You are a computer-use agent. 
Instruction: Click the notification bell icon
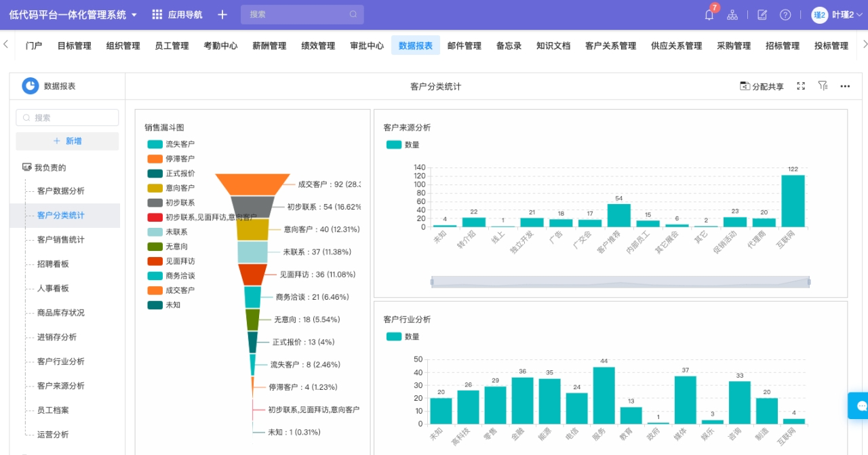coord(709,15)
